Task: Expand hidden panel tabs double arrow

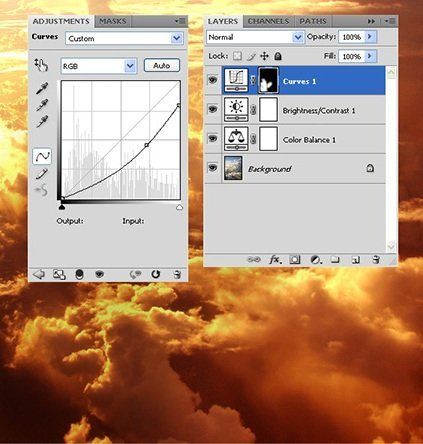Action: [x=371, y=21]
